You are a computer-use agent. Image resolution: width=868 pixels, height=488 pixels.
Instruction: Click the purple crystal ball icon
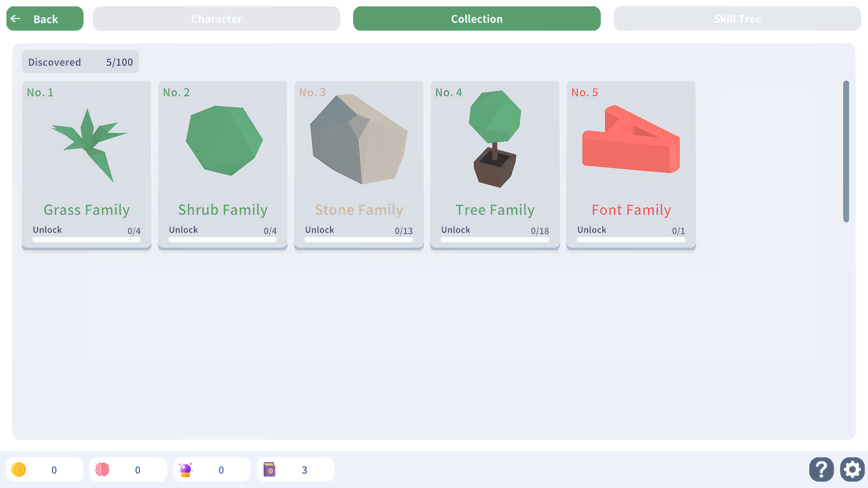click(186, 470)
